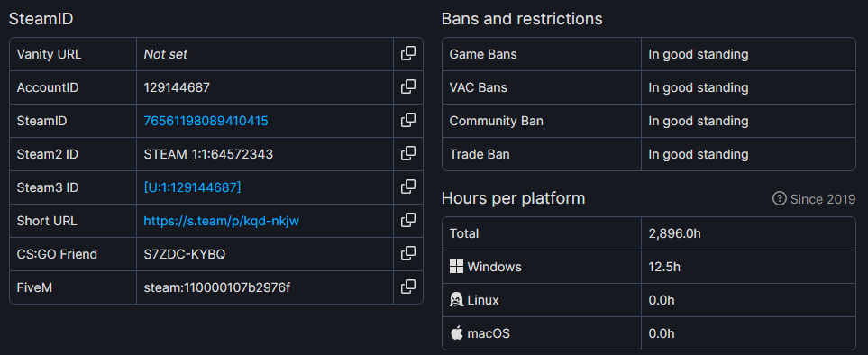Screen dimensions: 868x355
Task: Click the Game Bans label
Action: [x=483, y=54]
